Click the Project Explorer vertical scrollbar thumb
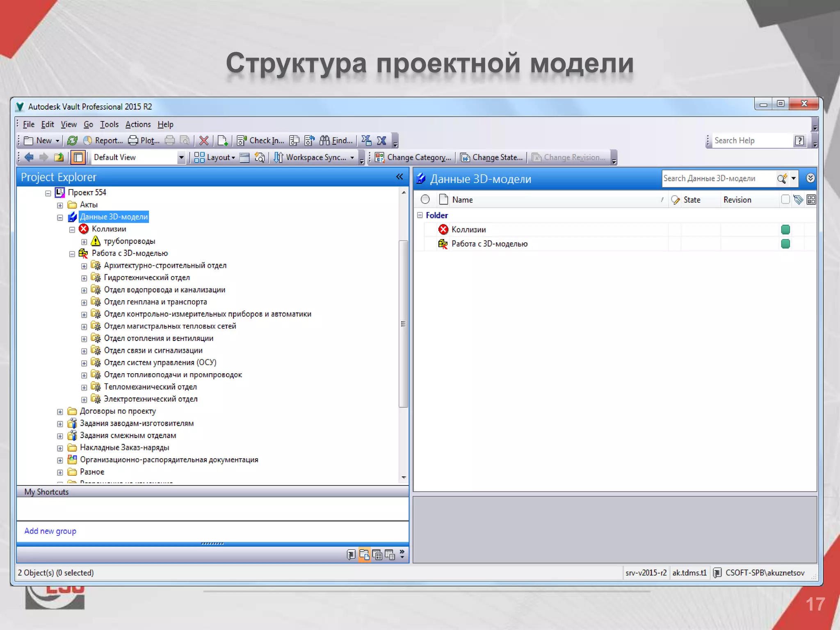840x630 pixels. [x=403, y=324]
